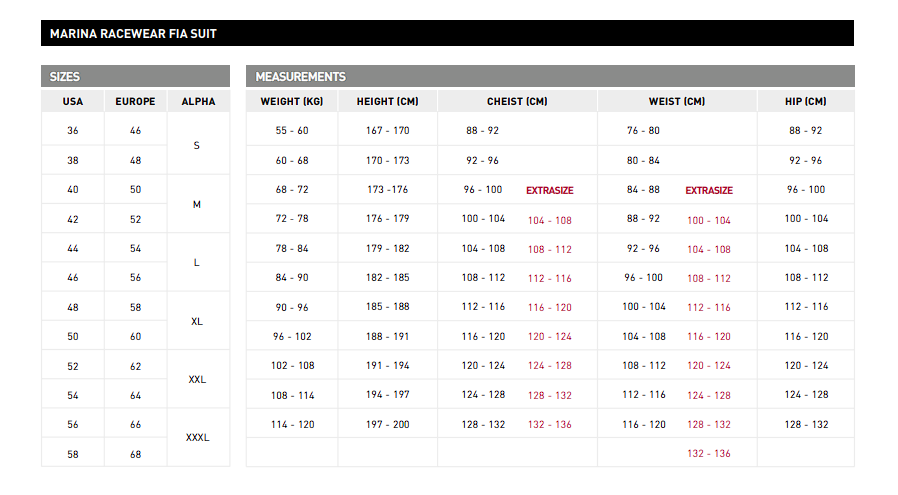Select waist value 84 - 88
This screenshot has height=495, width=898.
(643, 190)
